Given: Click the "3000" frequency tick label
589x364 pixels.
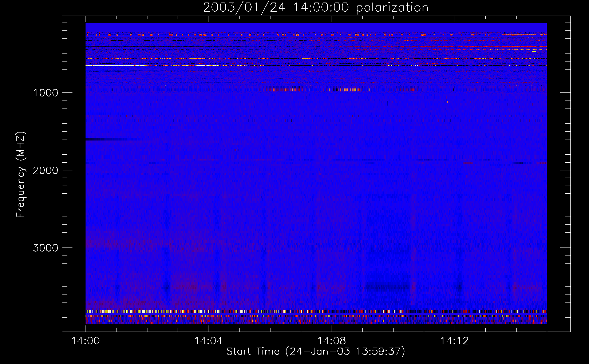Looking at the screenshot, I should pyautogui.click(x=46, y=248).
